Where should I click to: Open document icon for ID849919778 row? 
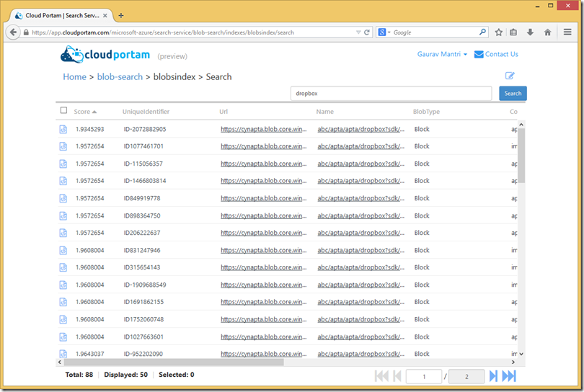[63, 198]
